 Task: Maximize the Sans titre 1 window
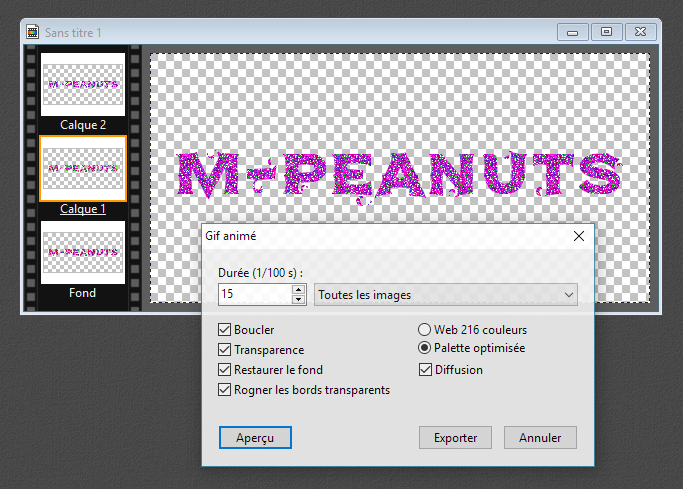[606, 32]
